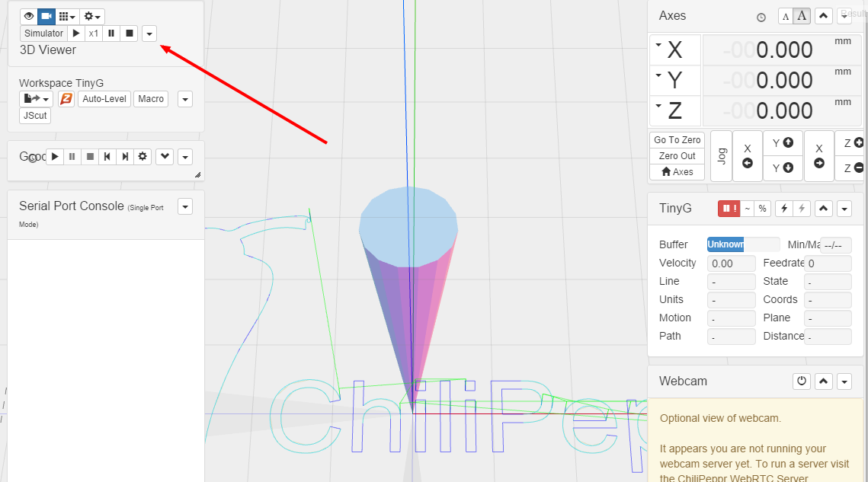
Task: Click the eye view icon in 3D Viewer
Action: tap(28, 16)
